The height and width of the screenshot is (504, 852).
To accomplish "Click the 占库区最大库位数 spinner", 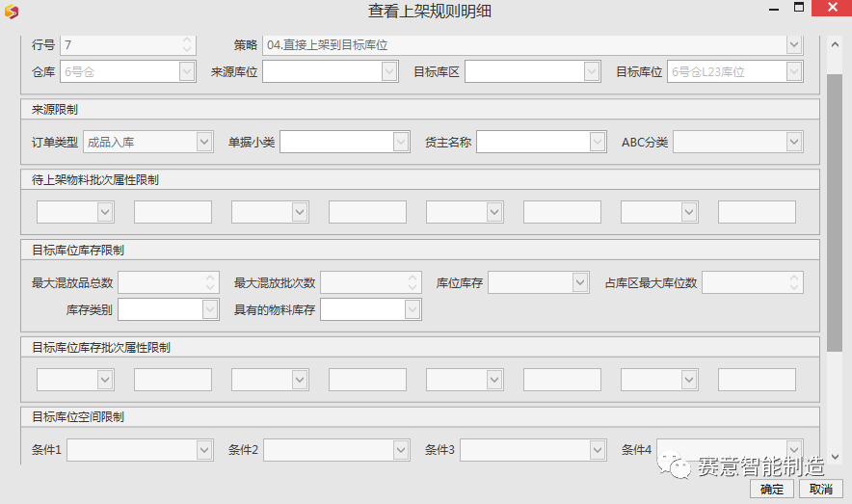I will 794,282.
